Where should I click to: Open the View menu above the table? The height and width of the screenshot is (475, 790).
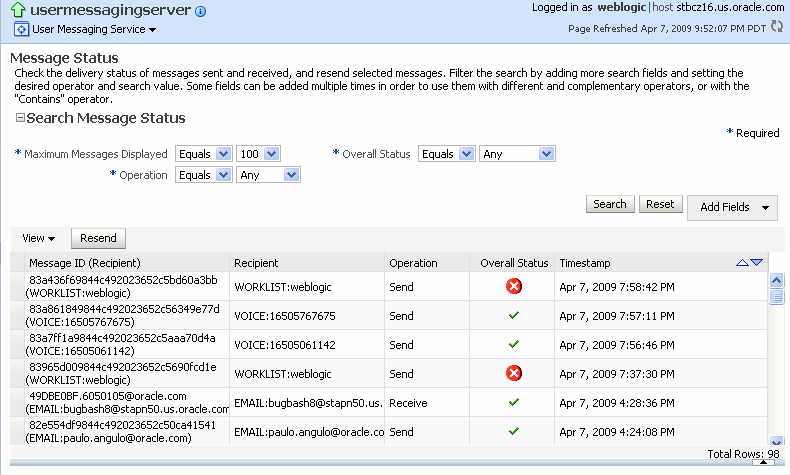38,238
